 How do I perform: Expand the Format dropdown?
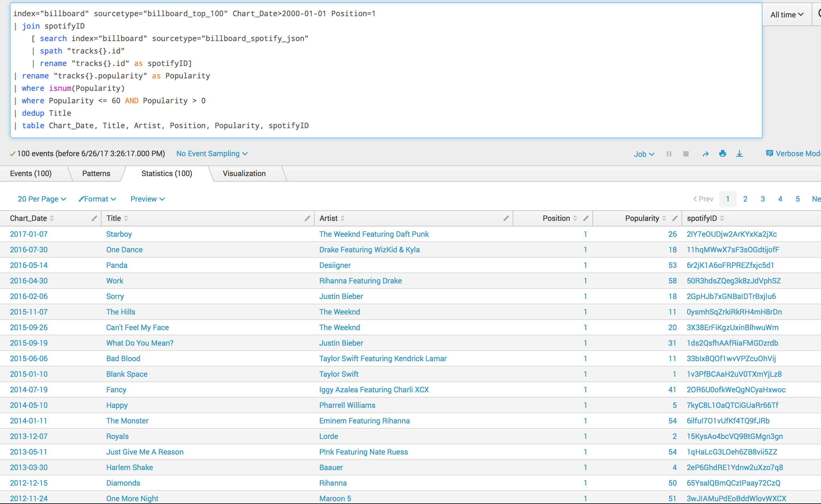click(97, 199)
